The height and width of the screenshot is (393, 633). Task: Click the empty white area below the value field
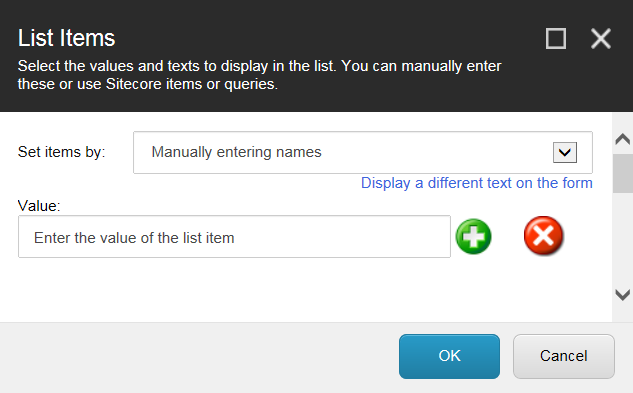[283, 289]
